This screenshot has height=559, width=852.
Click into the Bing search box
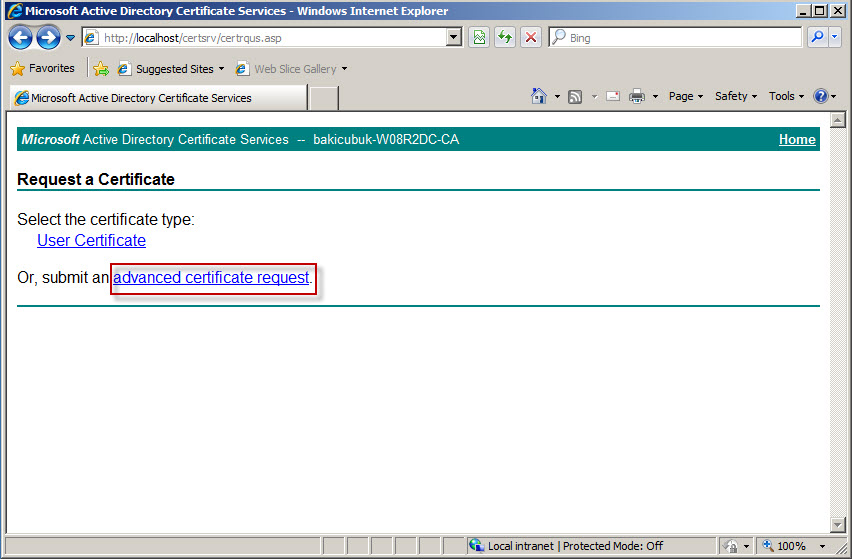[x=675, y=37]
